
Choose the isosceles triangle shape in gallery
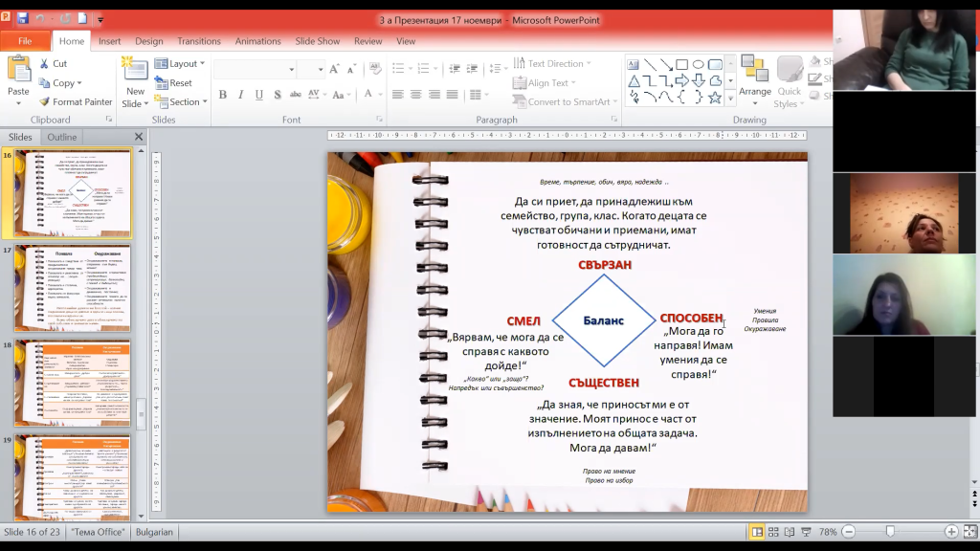[634, 80]
